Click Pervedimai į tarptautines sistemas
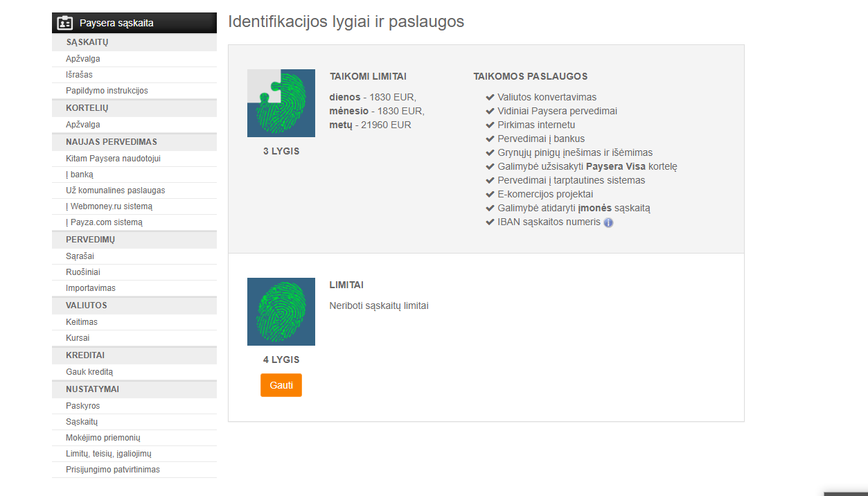Image resolution: width=868 pixels, height=496 pixels. pos(571,180)
